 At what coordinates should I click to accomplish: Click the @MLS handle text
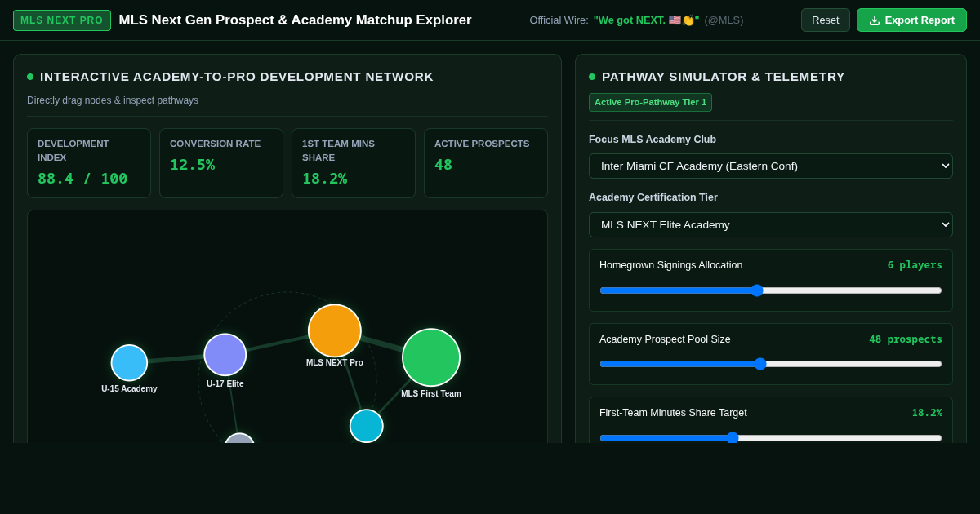pyautogui.click(x=724, y=20)
